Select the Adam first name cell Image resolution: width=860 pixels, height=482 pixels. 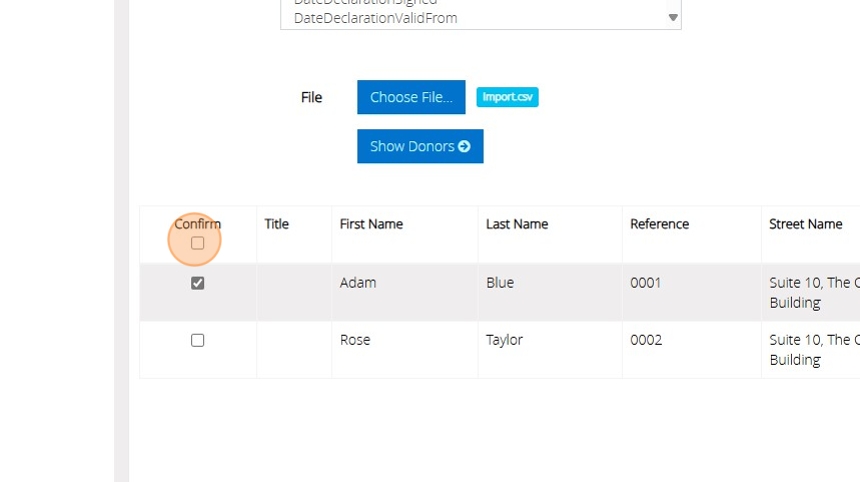(358, 283)
